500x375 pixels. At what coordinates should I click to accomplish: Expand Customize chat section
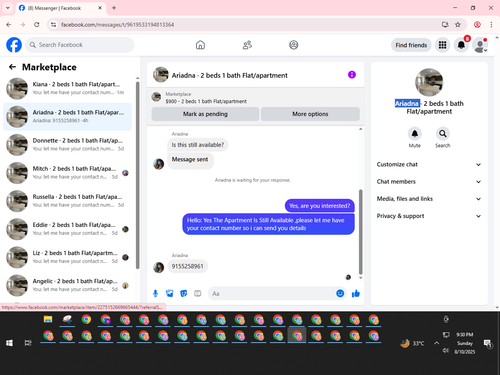coord(429,164)
